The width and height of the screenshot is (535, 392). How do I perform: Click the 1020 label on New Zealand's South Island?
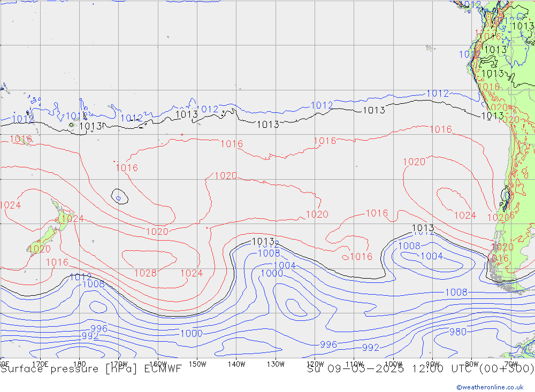pyautogui.click(x=40, y=249)
